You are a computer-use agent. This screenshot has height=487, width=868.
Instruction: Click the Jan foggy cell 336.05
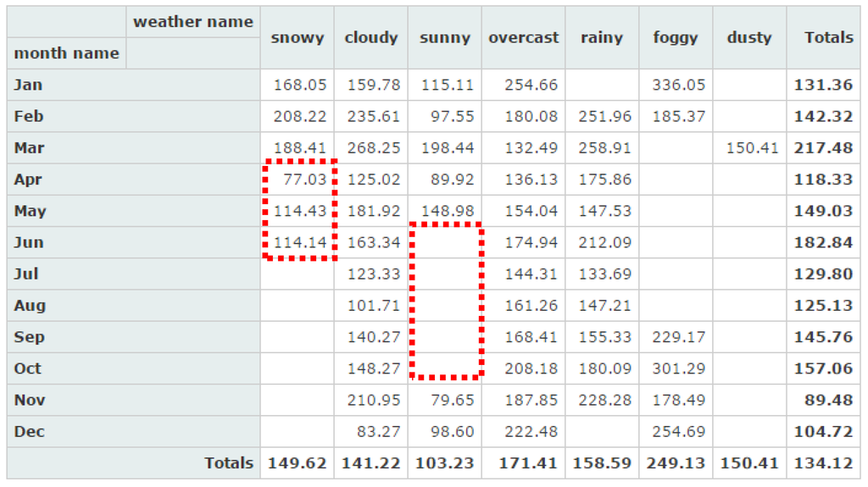click(x=678, y=85)
